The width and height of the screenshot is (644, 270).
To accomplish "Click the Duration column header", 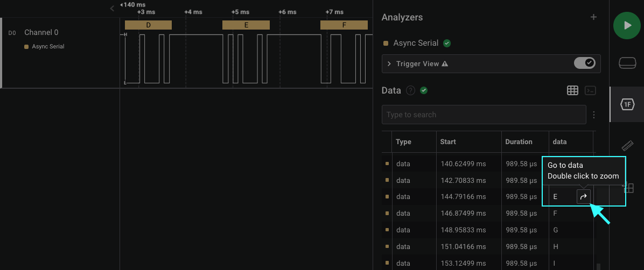I will coord(519,142).
